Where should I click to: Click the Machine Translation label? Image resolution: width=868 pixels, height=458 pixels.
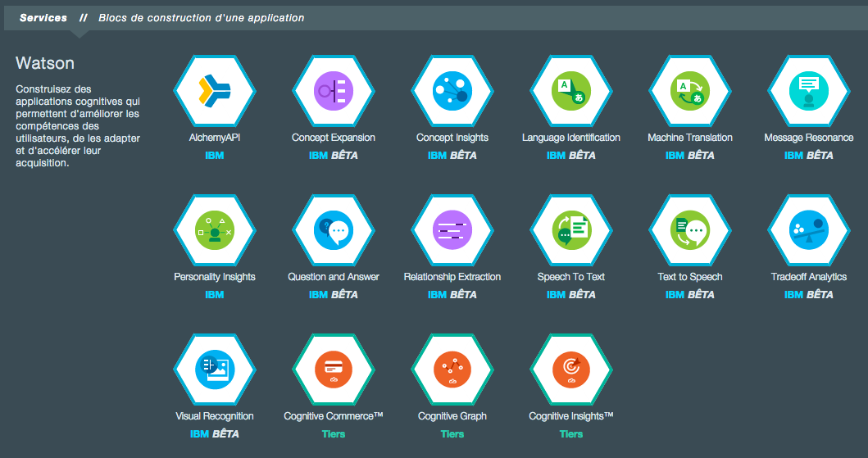point(690,138)
